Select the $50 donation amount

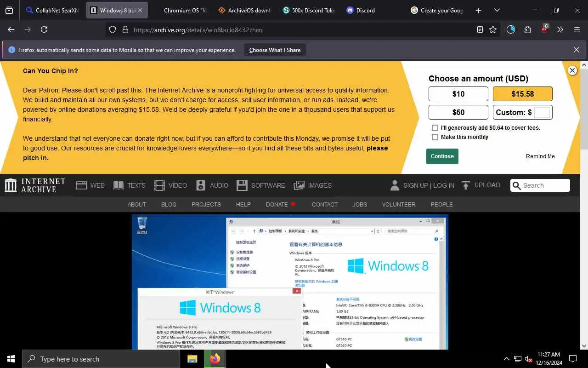pos(458,112)
